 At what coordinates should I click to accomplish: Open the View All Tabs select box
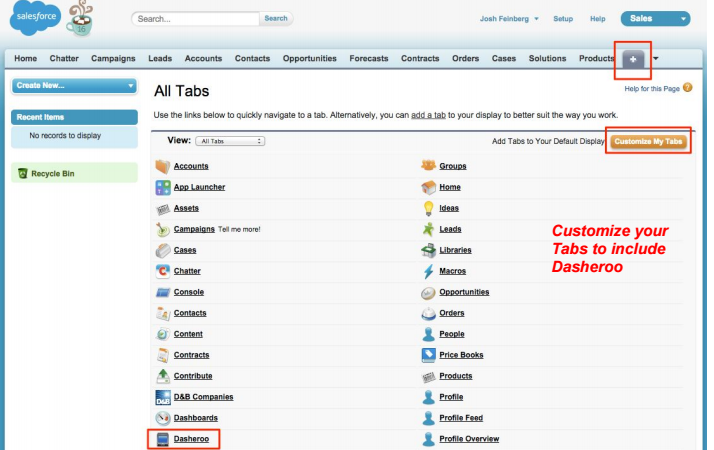[x=230, y=141]
